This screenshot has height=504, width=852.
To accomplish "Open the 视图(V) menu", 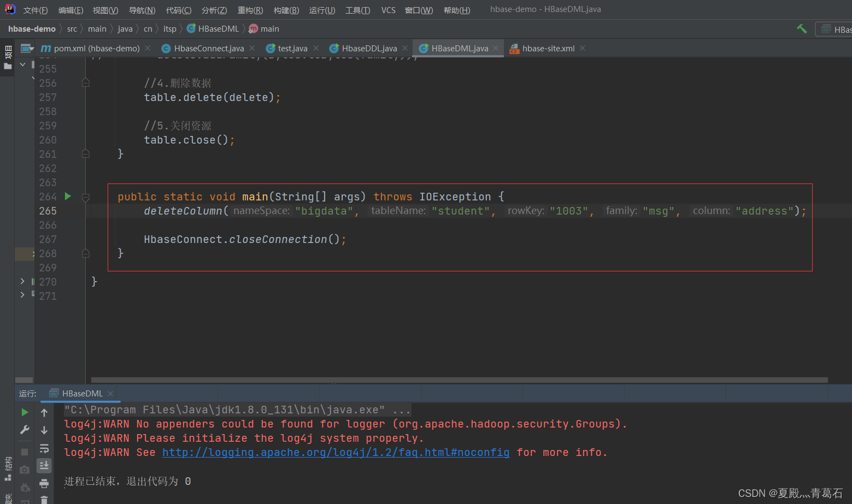I will coord(105,10).
